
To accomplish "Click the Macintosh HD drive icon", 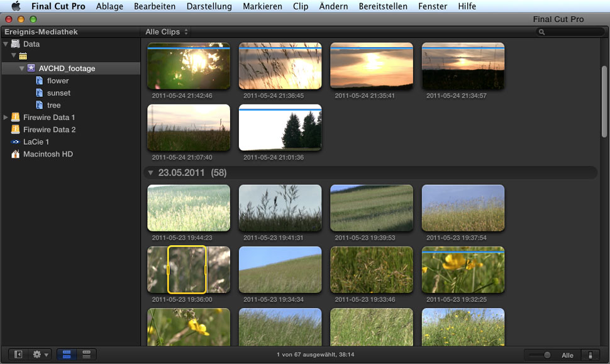I will click(x=16, y=154).
